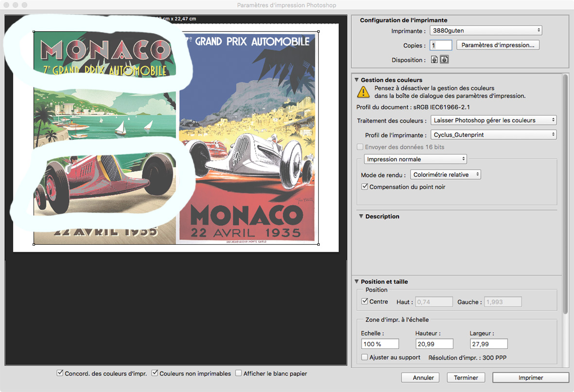
Task: Open the Traitement des couleurs dropdown
Action: coord(493,120)
